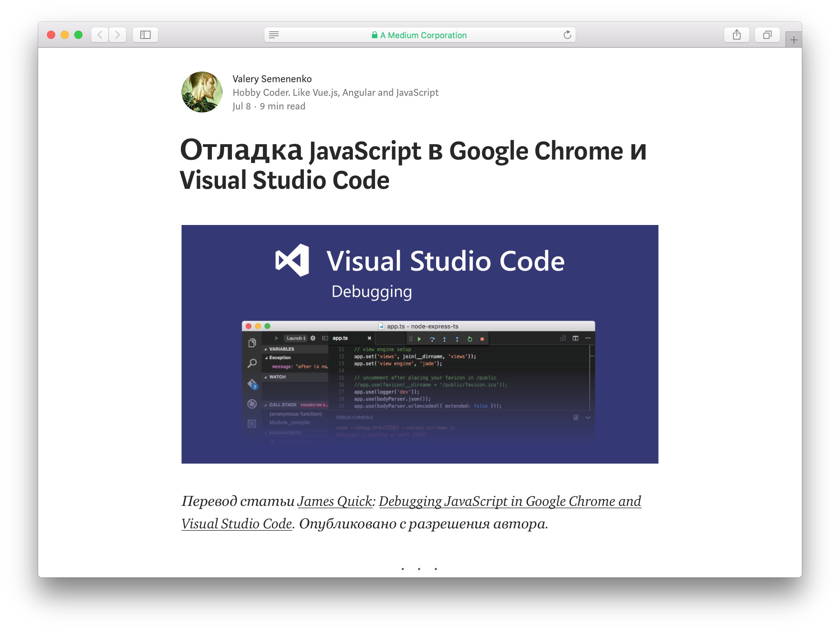
Task: Reload the page with the refresh icon
Action: click(x=567, y=35)
